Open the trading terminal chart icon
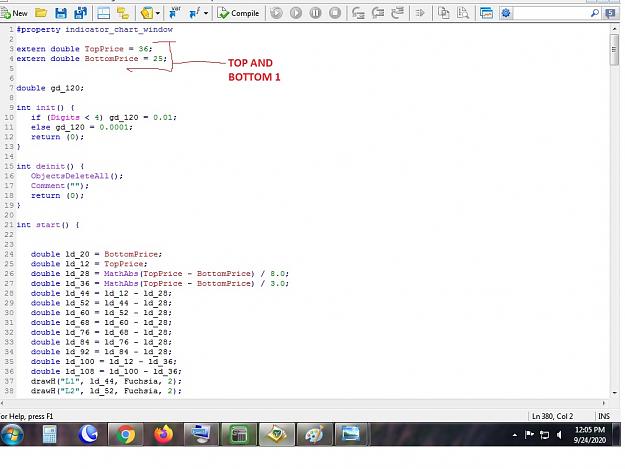625x469 pixels. [486, 13]
